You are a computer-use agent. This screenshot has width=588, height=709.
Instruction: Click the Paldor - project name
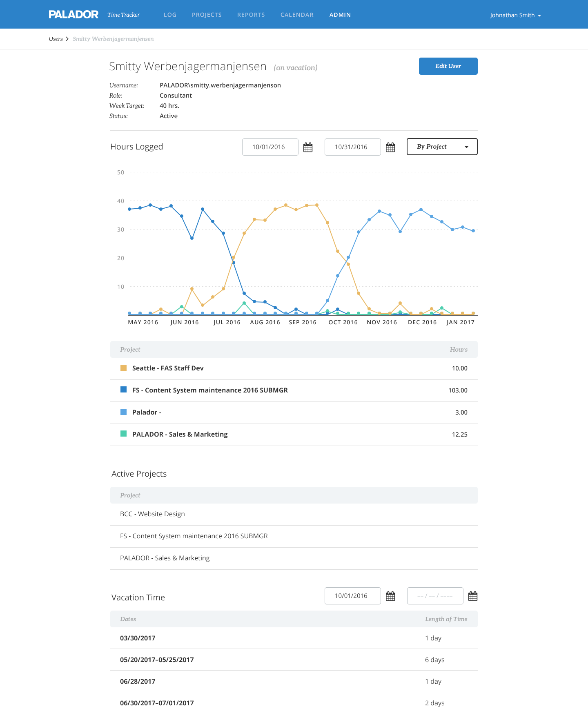pyautogui.click(x=147, y=412)
